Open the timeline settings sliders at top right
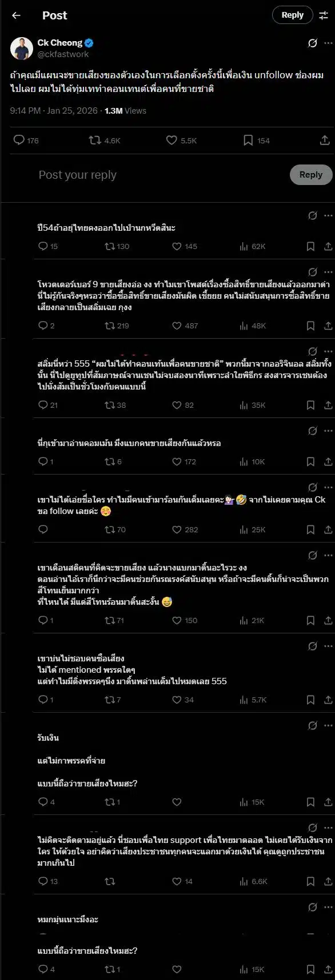Viewport: 335px width, 980px height. 324,15
